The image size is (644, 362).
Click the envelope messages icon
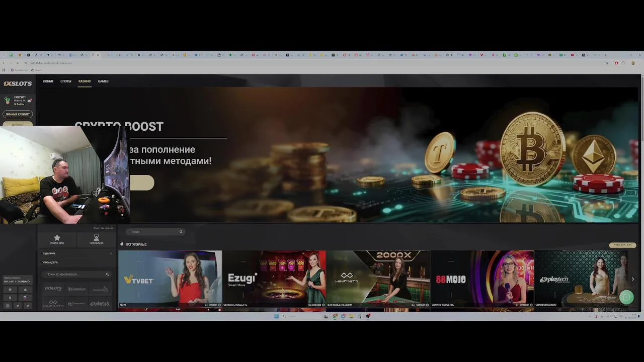30,101
